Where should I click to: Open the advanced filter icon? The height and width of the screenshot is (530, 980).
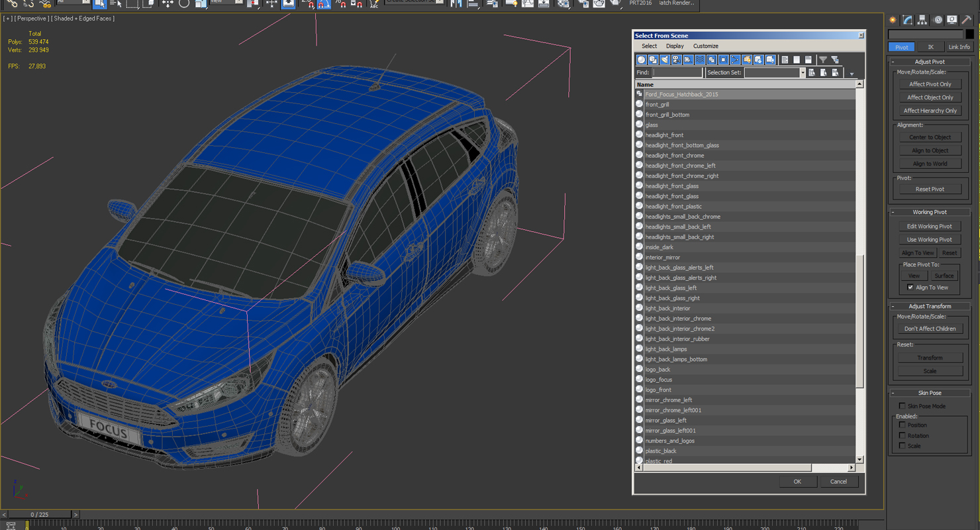coord(835,60)
